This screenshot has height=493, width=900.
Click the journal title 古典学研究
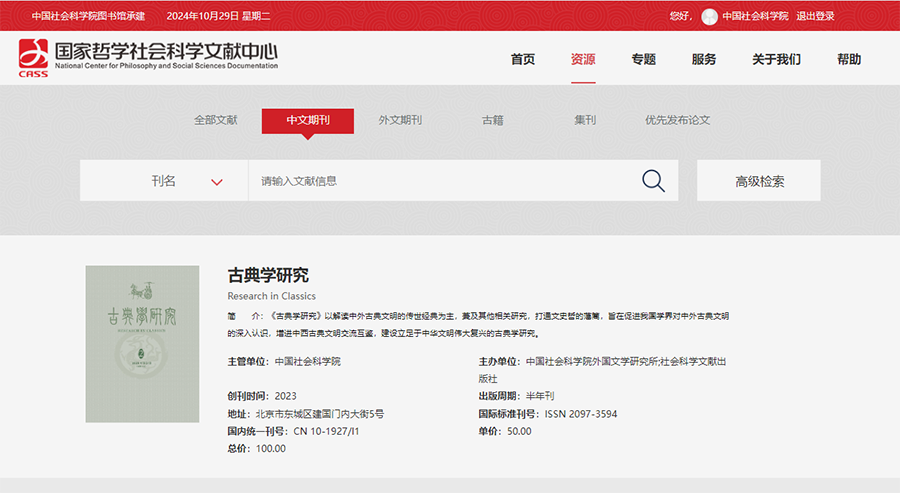pos(268,275)
